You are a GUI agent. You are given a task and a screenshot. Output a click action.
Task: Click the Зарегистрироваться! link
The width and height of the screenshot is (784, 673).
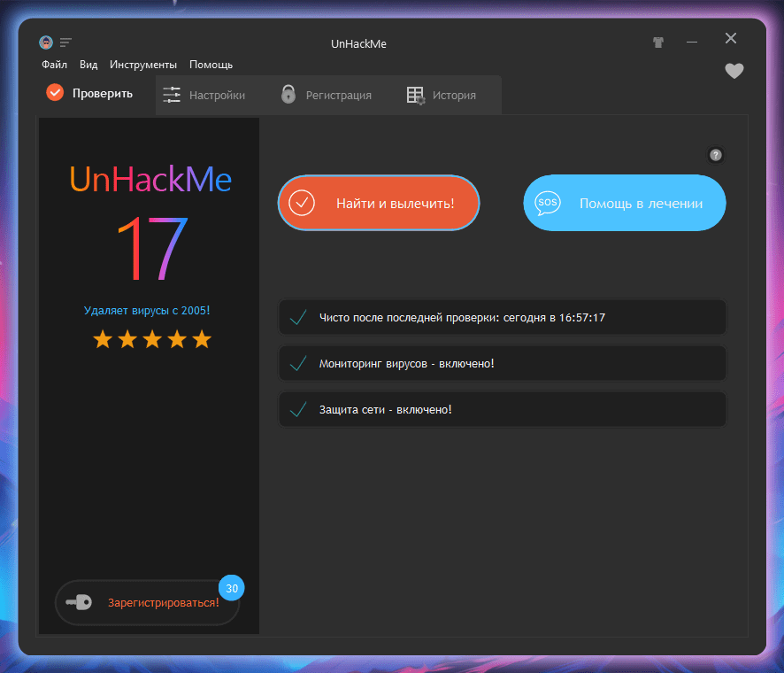pyautogui.click(x=163, y=603)
